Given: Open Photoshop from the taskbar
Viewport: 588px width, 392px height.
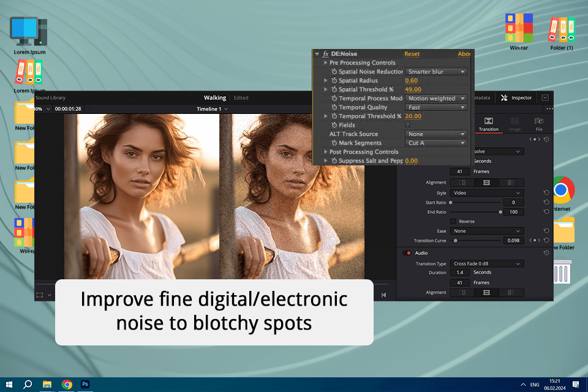Looking at the screenshot, I should click(85, 384).
